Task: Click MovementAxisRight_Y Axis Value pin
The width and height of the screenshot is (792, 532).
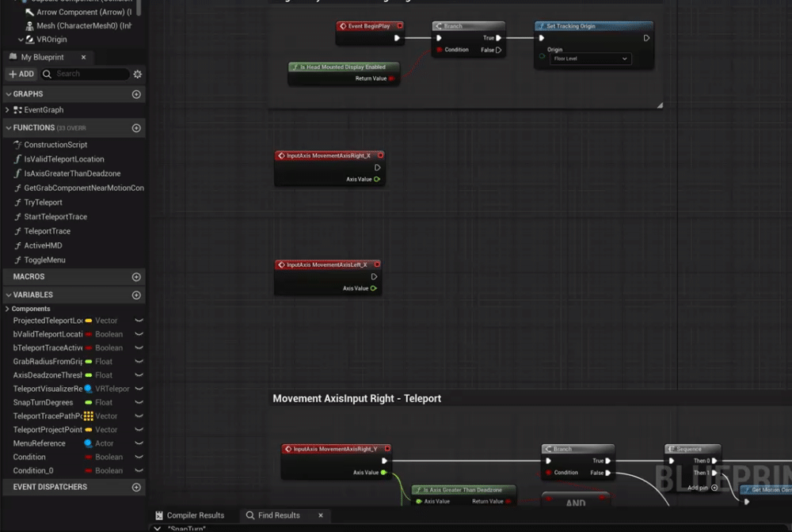Action: 384,473
